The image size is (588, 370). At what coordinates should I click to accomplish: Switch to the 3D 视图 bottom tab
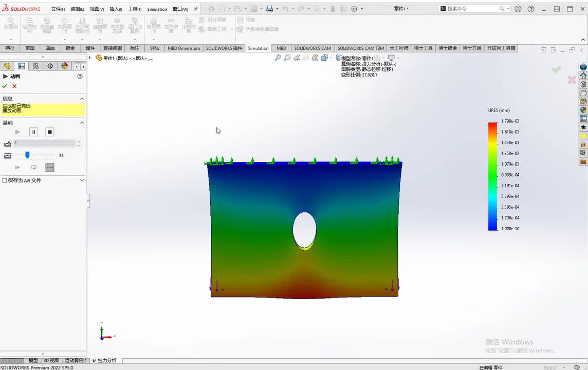point(51,360)
